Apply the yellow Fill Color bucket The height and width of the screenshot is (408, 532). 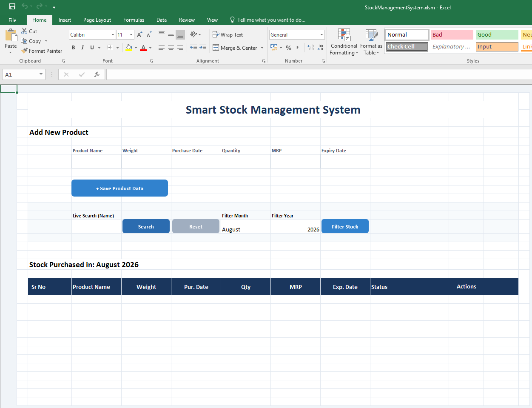tap(129, 48)
